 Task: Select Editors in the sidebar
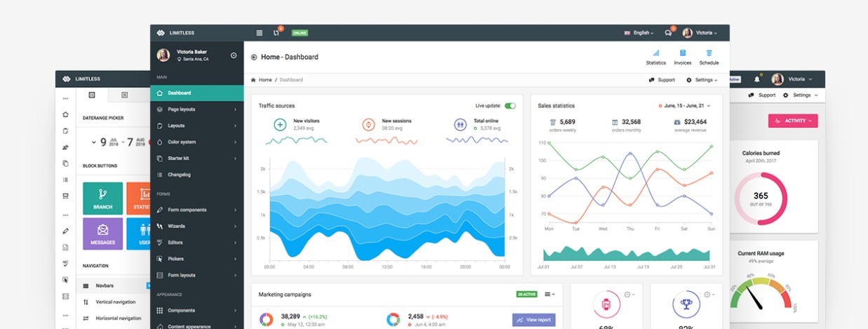(197, 242)
